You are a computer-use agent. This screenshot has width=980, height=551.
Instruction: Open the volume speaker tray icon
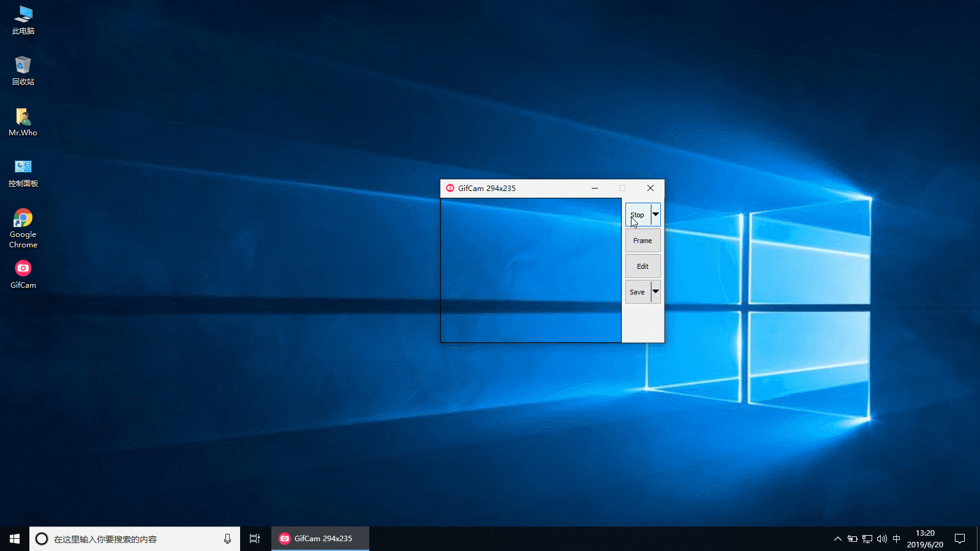point(882,539)
